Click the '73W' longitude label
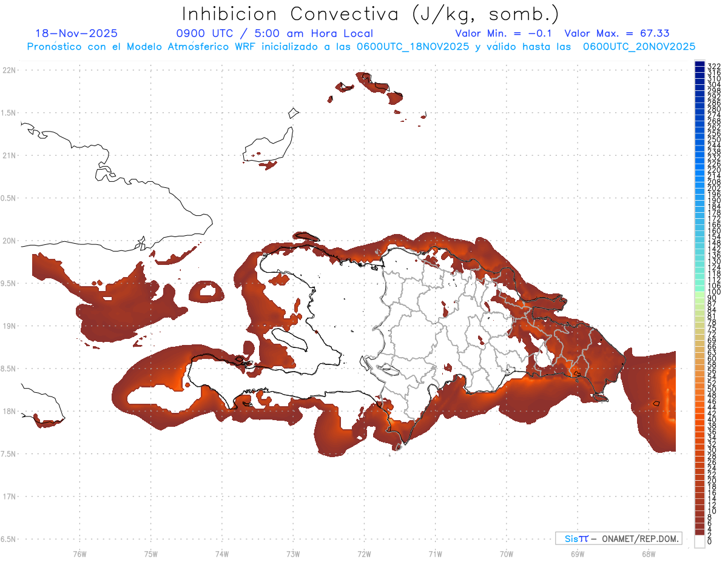 click(x=293, y=554)
